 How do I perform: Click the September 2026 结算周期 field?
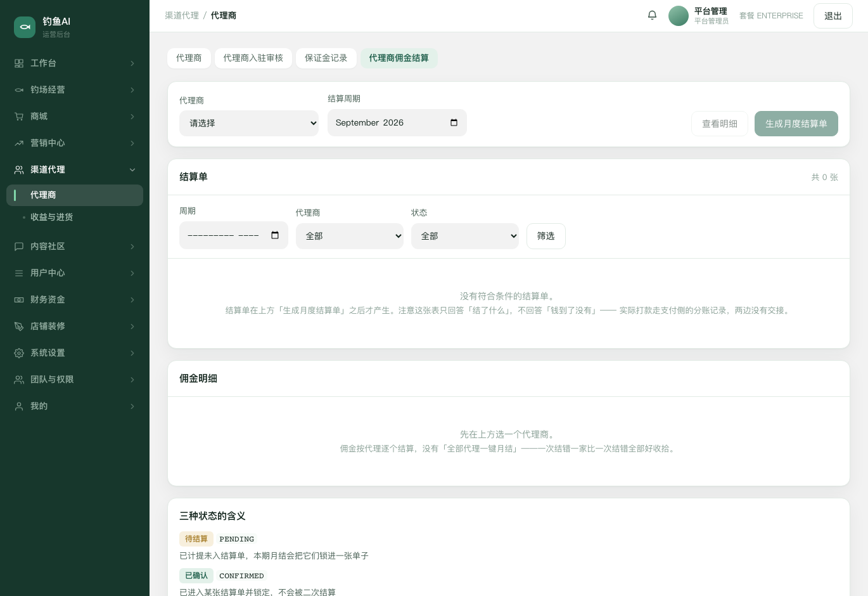coord(397,122)
